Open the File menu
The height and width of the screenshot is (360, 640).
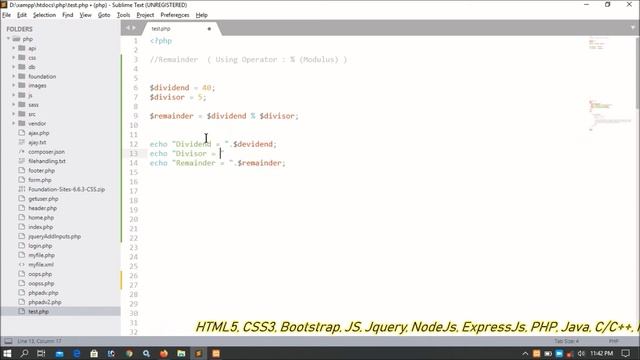click(7, 15)
